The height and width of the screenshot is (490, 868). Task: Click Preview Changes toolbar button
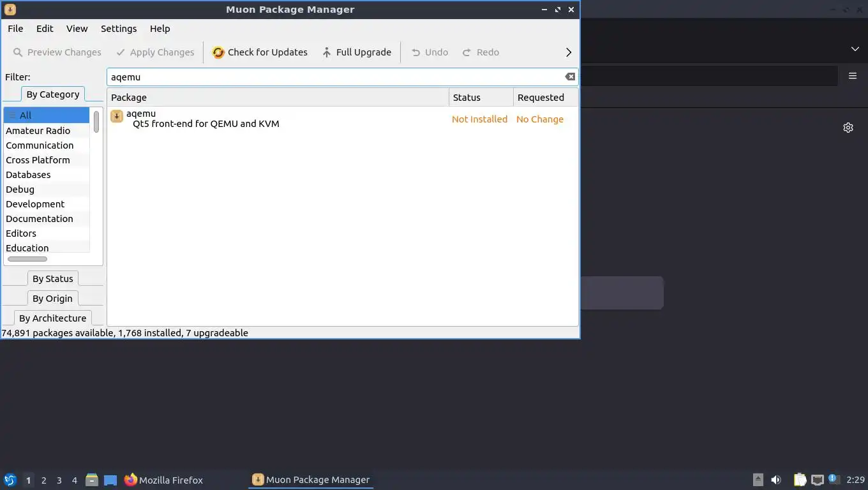click(x=57, y=52)
